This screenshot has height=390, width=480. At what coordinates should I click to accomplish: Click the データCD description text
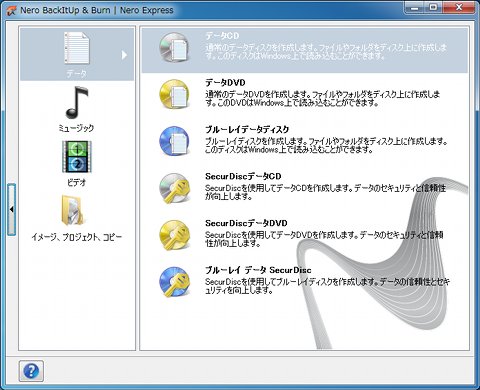point(326,52)
